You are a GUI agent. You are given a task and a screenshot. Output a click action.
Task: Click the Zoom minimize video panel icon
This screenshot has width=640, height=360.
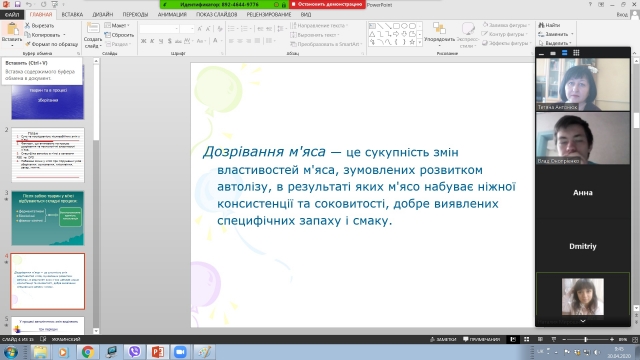541,53
